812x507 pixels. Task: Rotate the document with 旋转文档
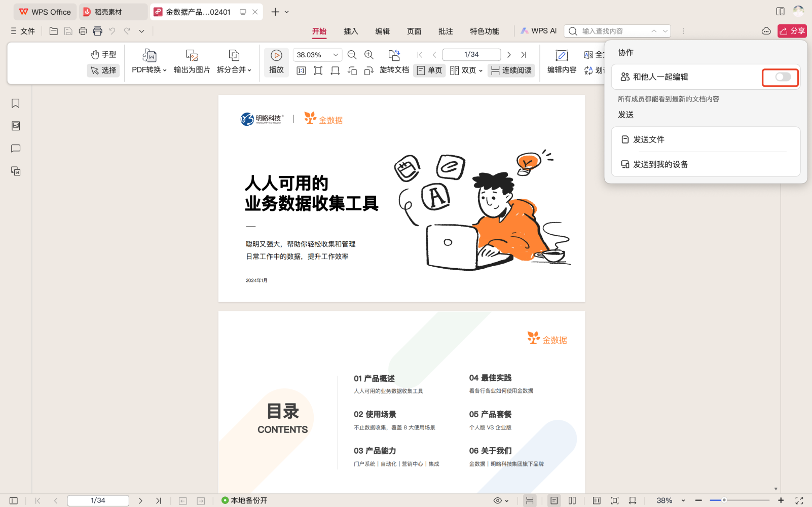(x=394, y=62)
